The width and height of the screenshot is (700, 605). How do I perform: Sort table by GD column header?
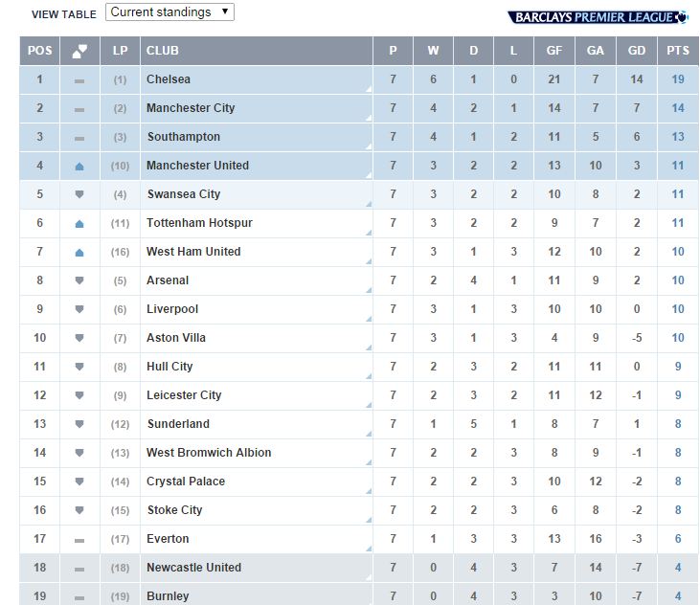637,51
